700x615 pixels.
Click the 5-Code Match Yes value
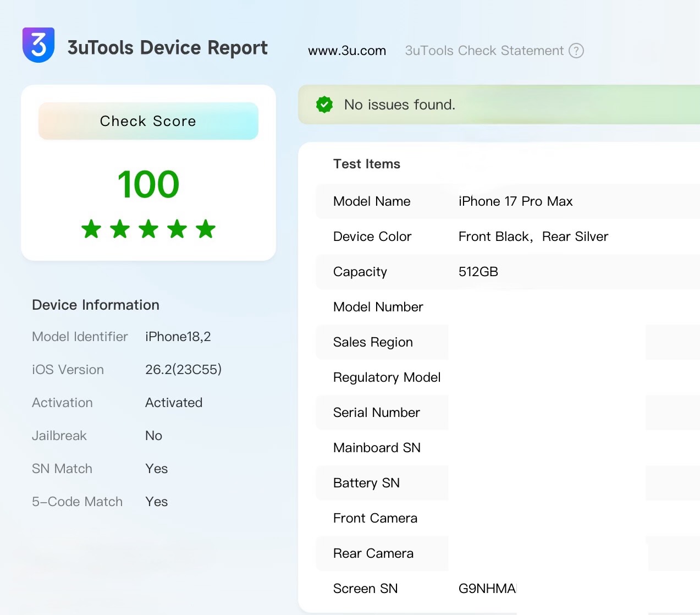point(157,502)
